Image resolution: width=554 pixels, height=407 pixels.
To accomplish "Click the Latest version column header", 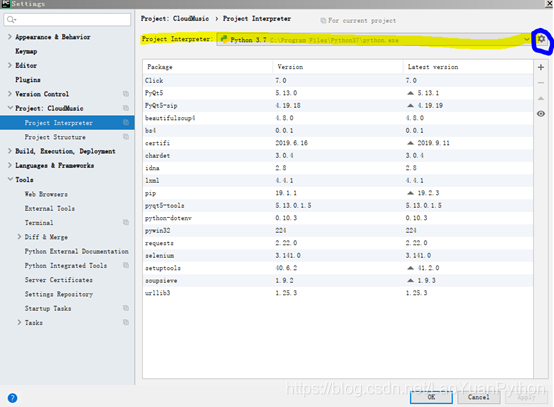I will tap(433, 67).
